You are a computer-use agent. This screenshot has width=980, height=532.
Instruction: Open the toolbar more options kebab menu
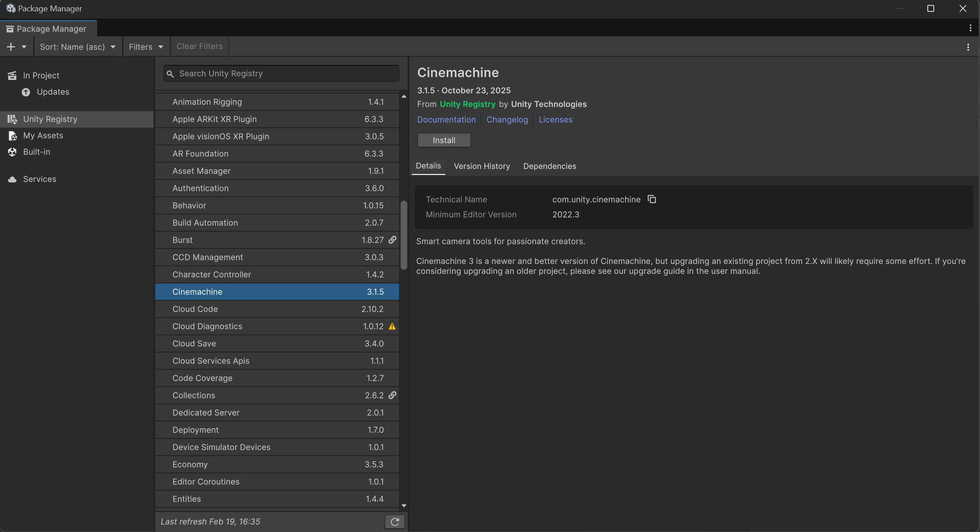968,47
